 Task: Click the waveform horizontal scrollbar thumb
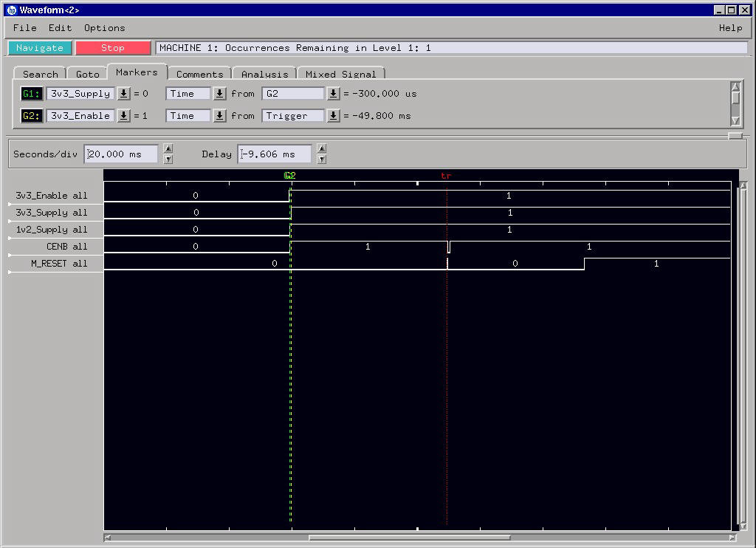[x=409, y=538]
